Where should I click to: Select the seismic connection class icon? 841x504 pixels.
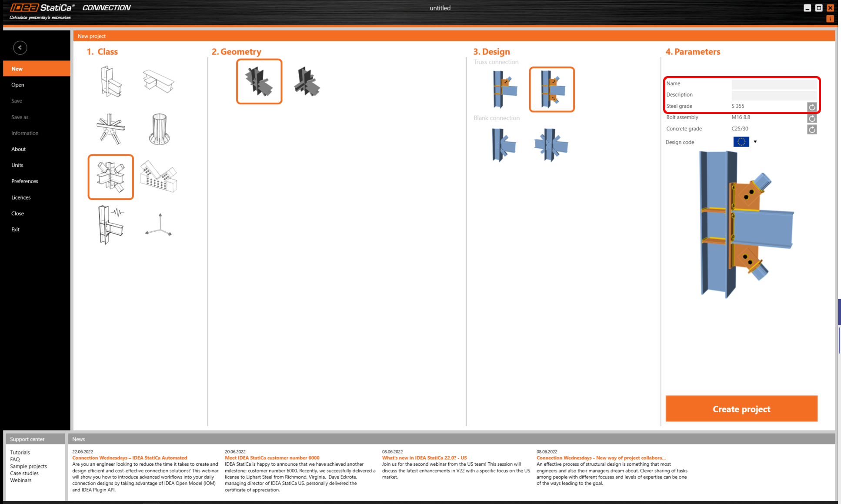110,224
